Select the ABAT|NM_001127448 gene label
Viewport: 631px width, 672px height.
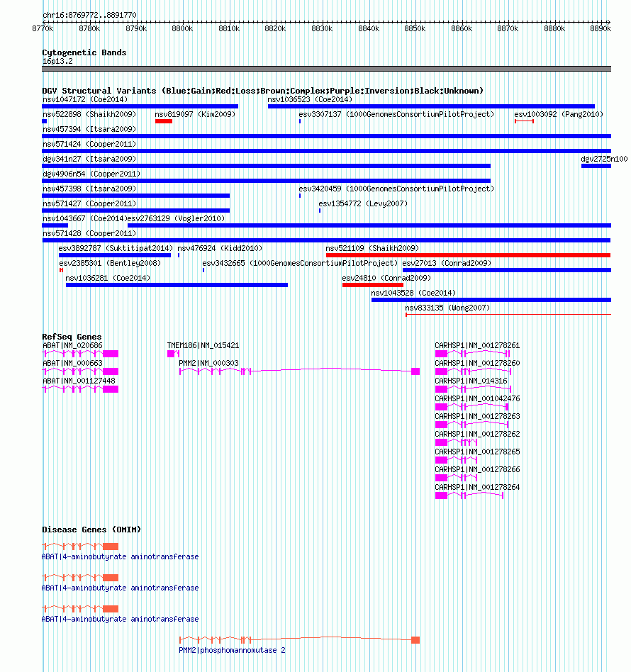click(x=79, y=381)
